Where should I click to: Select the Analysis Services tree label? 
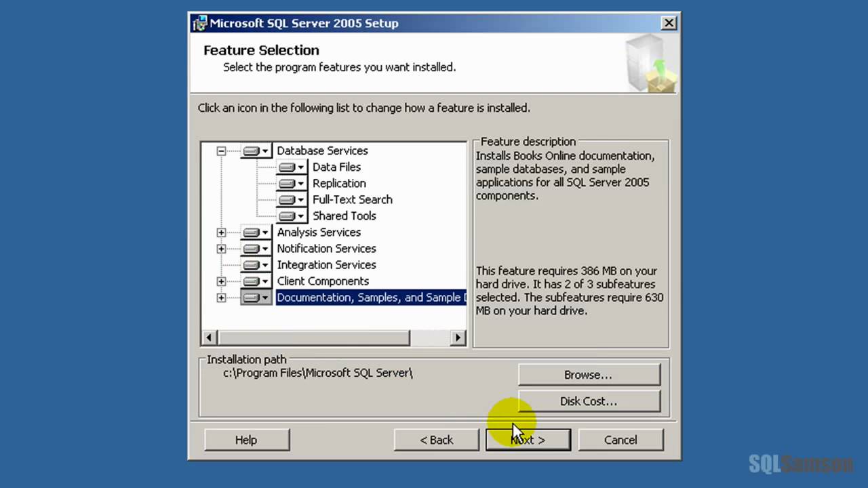[319, 232]
